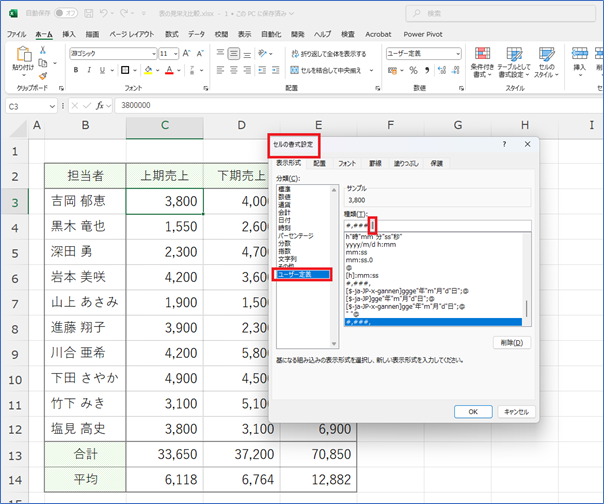
Task: Toggle the AutoSave (自動保存) switch
Action: [66, 14]
